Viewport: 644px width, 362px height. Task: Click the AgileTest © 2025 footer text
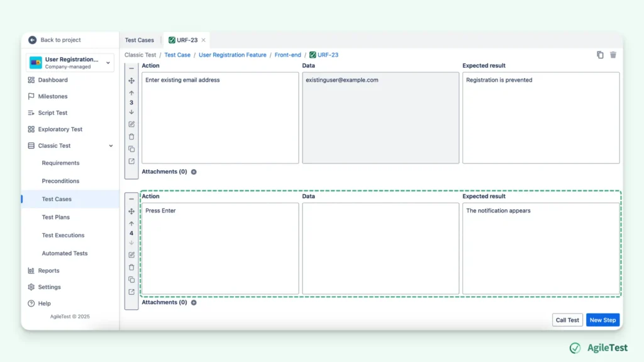click(x=70, y=317)
